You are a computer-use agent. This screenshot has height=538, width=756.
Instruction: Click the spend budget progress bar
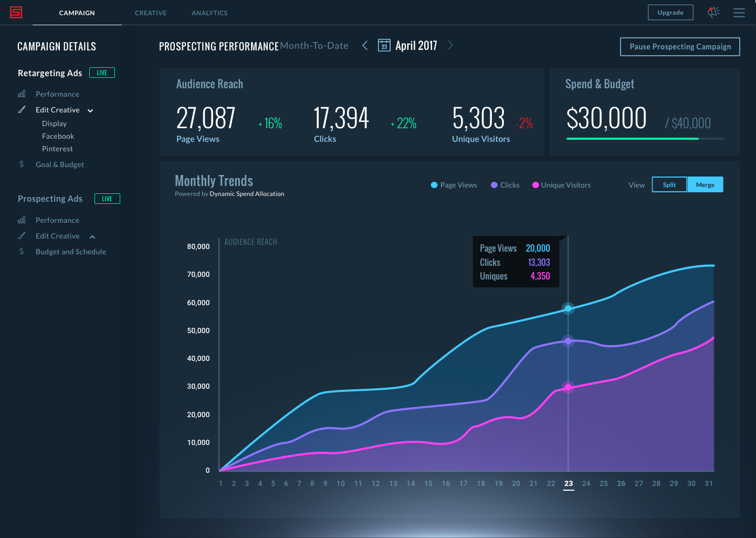pyautogui.click(x=645, y=139)
